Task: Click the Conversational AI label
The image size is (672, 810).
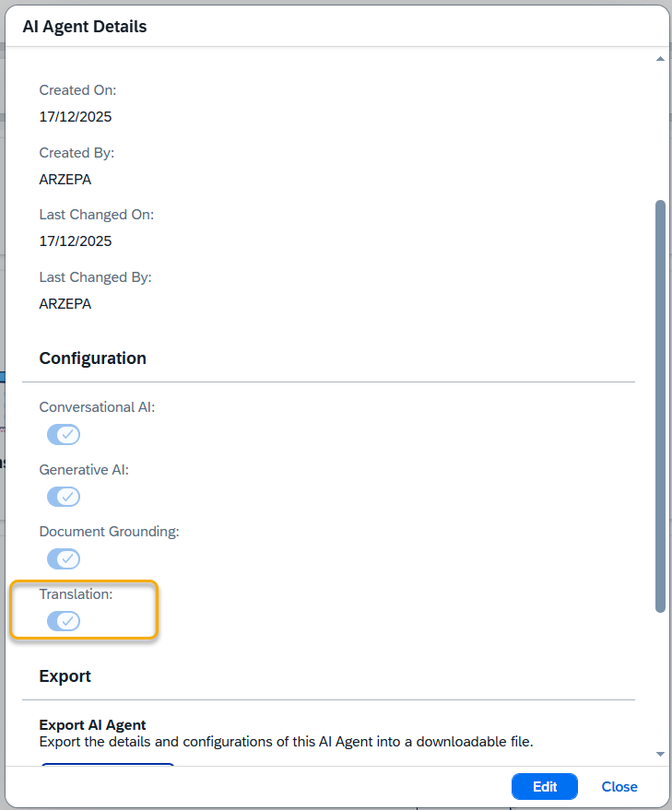Action: [x=97, y=406]
